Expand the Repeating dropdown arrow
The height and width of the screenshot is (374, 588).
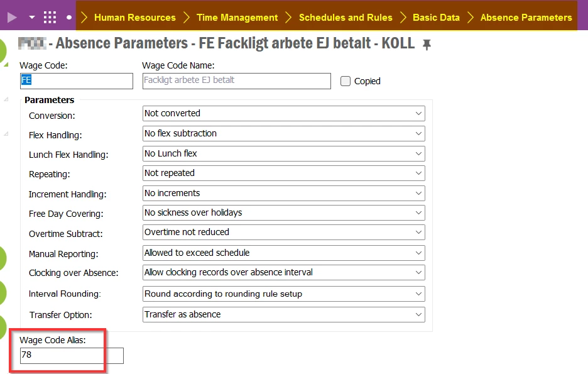point(418,173)
